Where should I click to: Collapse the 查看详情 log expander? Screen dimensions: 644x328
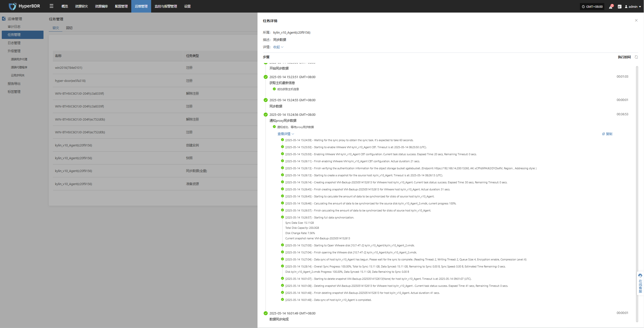click(x=286, y=134)
